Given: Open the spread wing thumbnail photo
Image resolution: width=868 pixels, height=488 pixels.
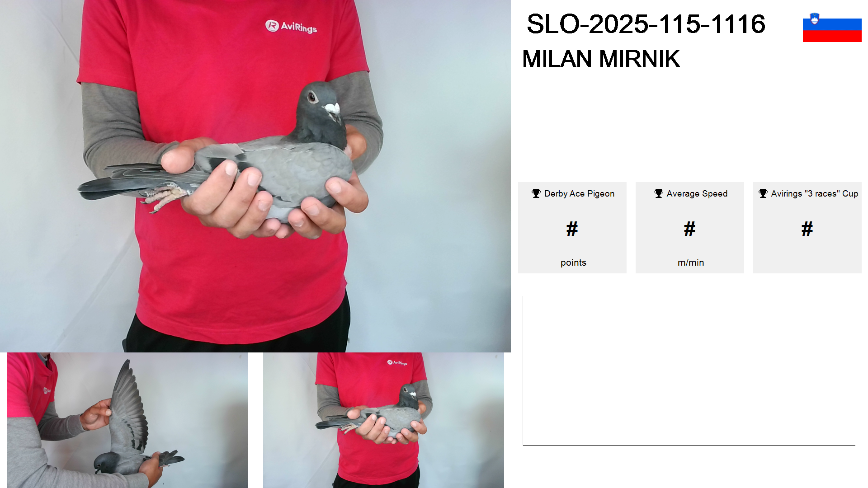Looking at the screenshot, I should point(127,420).
